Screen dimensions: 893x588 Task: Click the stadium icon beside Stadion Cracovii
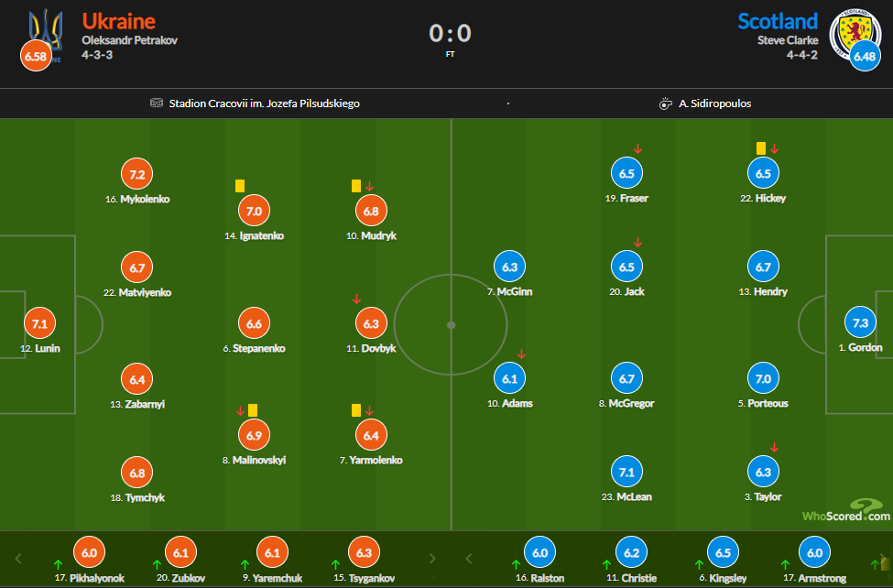(x=157, y=103)
